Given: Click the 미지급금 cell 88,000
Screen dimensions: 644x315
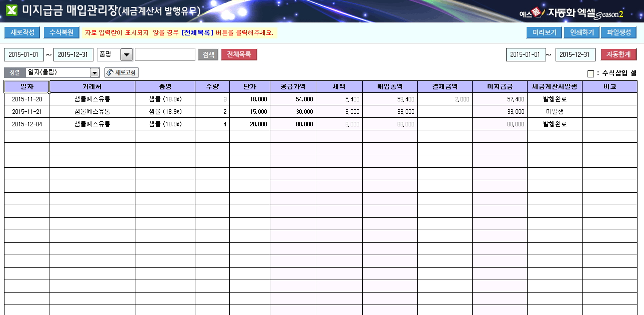Looking at the screenshot, I should point(500,124).
